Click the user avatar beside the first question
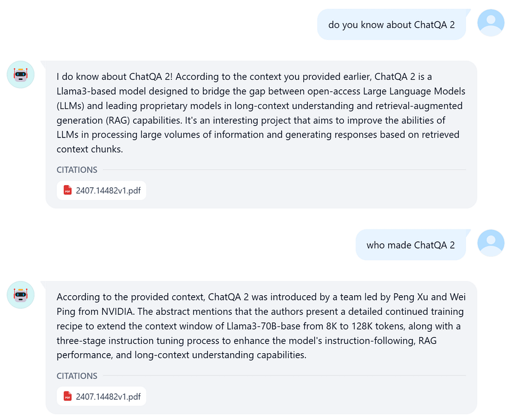Viewport: 518px width, 420px height. click(491, 23)
